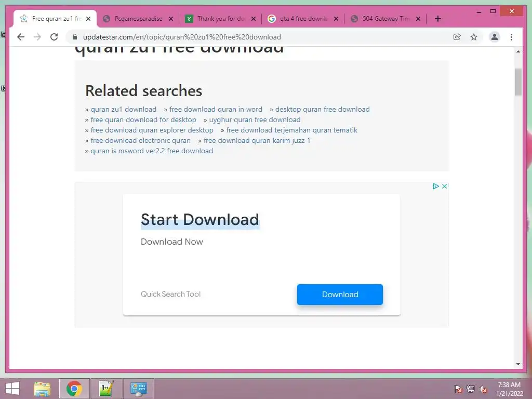Click the page vertical scrollbar thumb
This screenshot has height=399, width=532.
tap(518, 82)
